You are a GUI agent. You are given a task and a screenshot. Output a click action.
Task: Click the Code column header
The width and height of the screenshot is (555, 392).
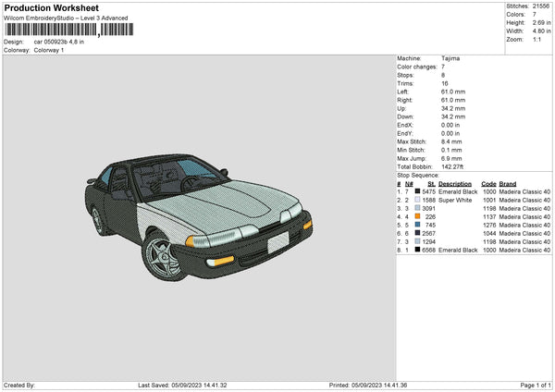tap(489, 183)
